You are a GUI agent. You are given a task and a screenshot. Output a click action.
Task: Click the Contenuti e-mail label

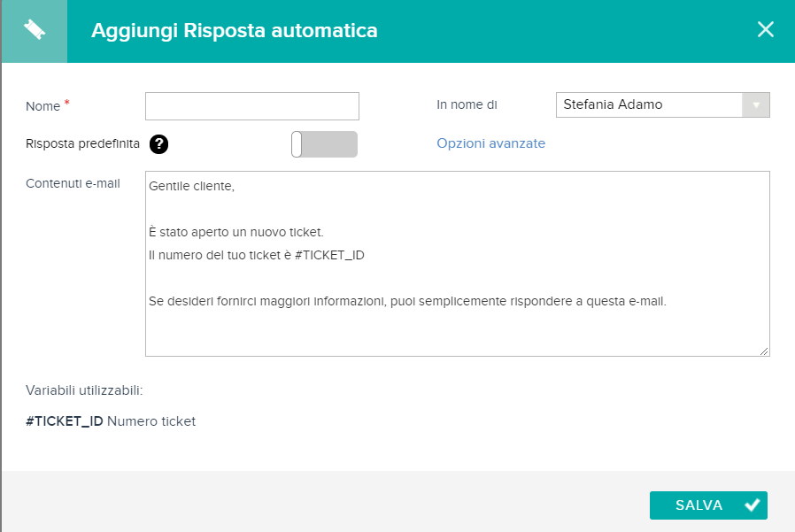click(x=73, y=183)
